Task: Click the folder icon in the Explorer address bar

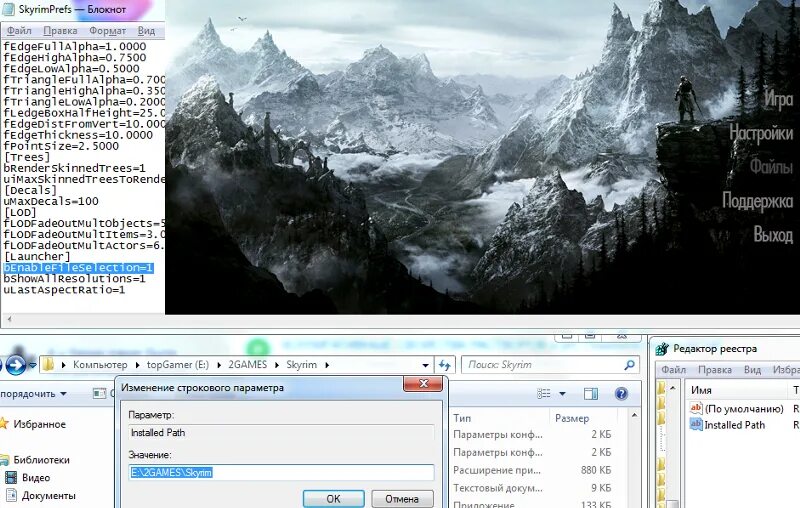Action: coord(48,365)
